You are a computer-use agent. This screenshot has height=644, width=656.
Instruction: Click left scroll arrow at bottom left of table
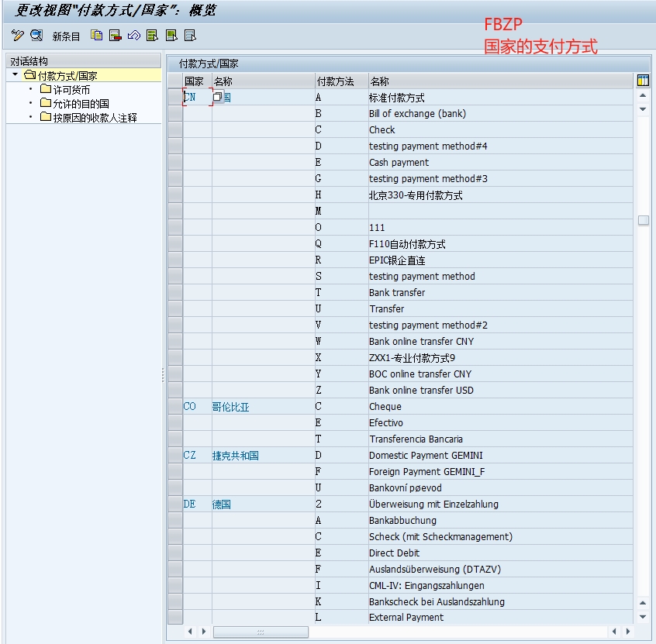pos(190,632)
